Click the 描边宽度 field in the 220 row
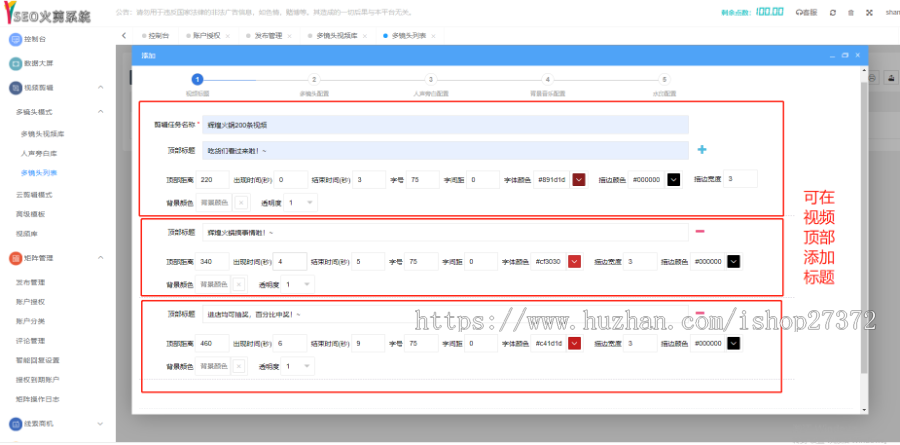 740,179
